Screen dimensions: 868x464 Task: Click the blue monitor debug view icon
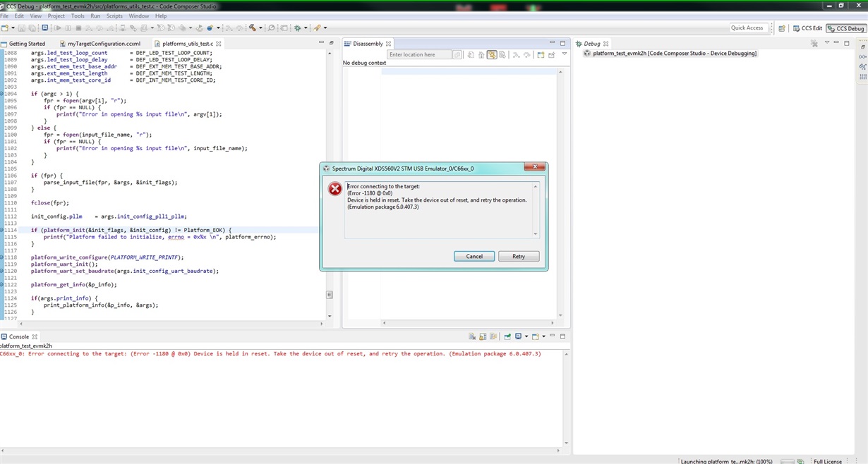point(45,28)
